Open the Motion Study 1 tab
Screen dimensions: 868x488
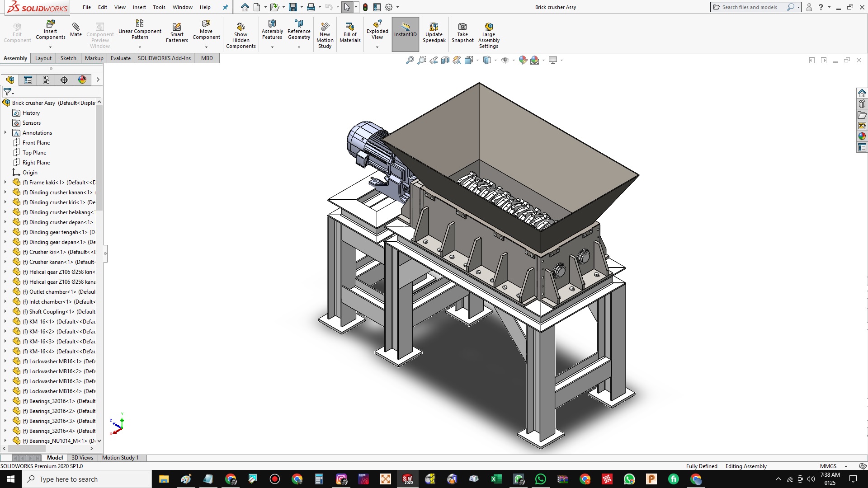pos(120,458)
